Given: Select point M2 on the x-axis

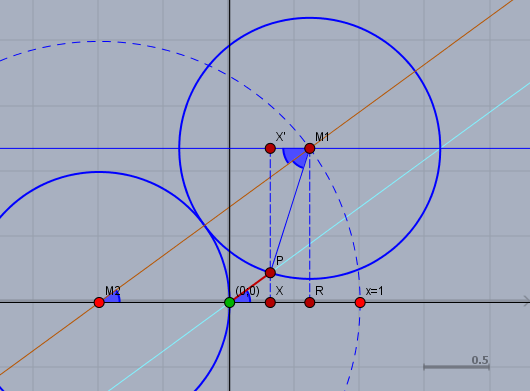Looking at the screenshot, I should (99, 302).
